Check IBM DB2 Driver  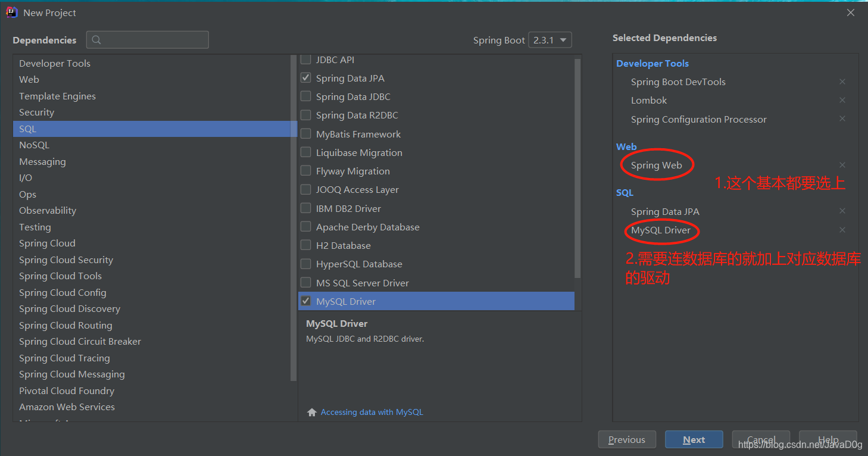tap(305, 208)
